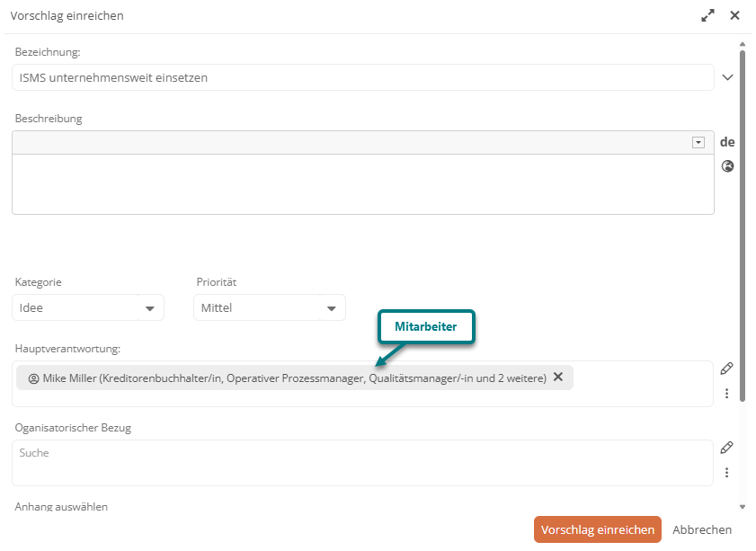Image resolution: width=756 pixels, height=551 pixels.
Task: Click the person icon on Mike Miller chip
Action: pos(34,378)
